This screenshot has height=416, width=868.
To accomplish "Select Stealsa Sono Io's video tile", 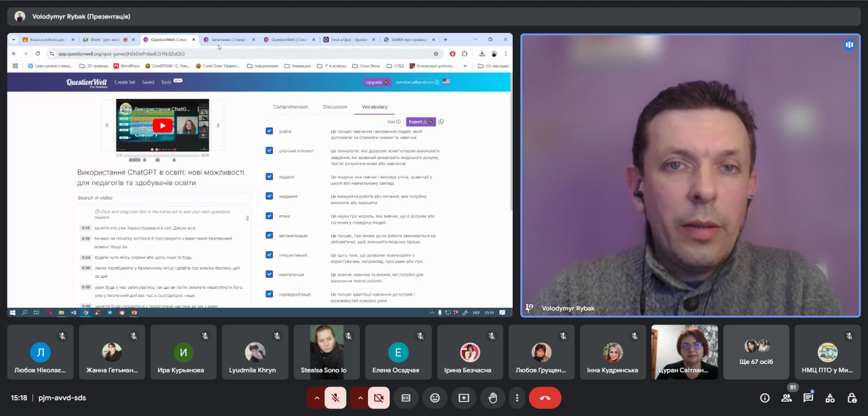I will 327,352.
